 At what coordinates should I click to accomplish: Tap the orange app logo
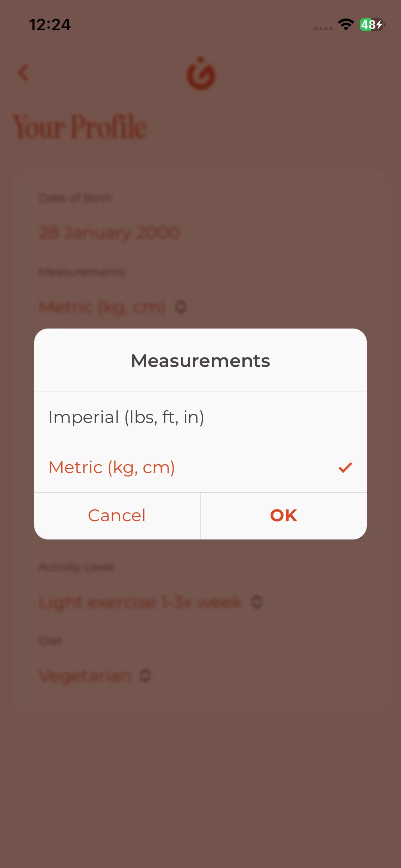click(x=201, y=74)
